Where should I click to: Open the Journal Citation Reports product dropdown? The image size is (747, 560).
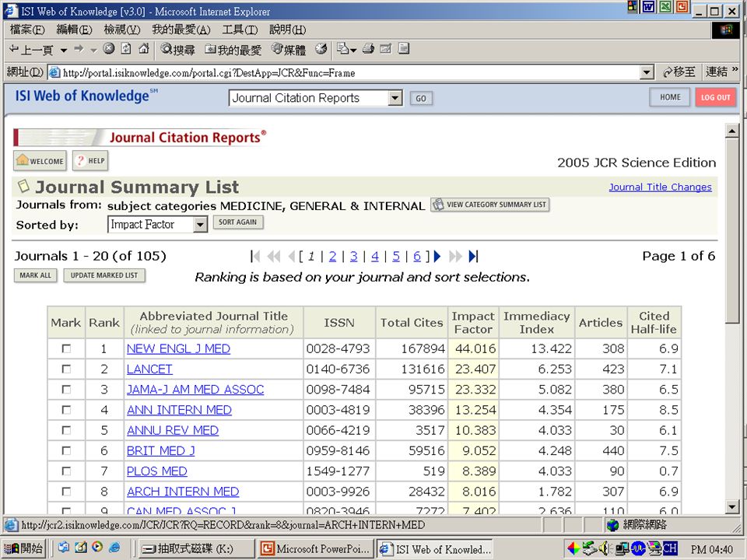coord(395,98)
